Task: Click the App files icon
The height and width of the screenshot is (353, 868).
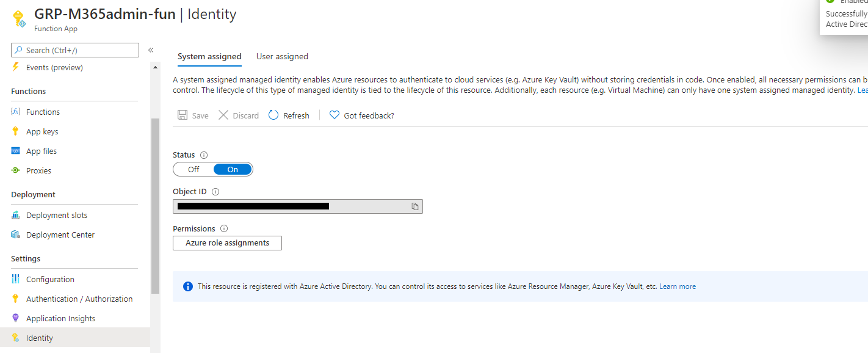Action: 16,151
